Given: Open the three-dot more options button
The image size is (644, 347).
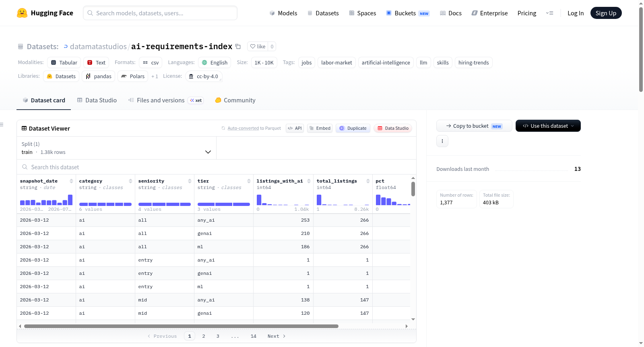Looking at the screenshot, I should (x=442, y=141).
